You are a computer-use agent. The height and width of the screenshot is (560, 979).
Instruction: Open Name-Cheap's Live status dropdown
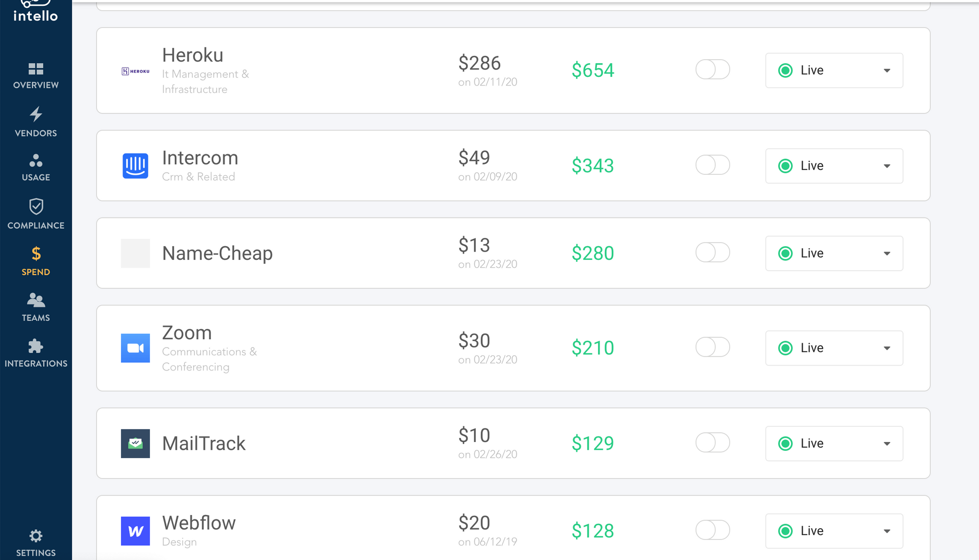pyautogui.click(x=834, y=254)
